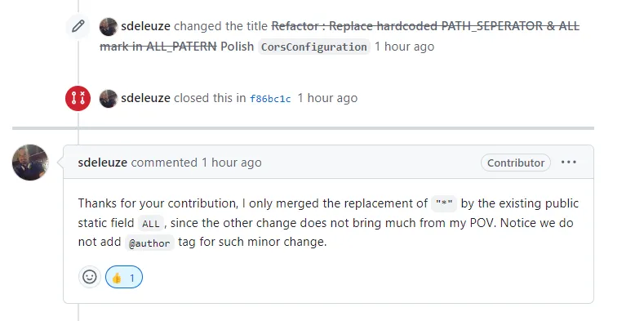Toggle the thumbs up reaction
This screenshot has height=321, width=644.
(124, 277)
